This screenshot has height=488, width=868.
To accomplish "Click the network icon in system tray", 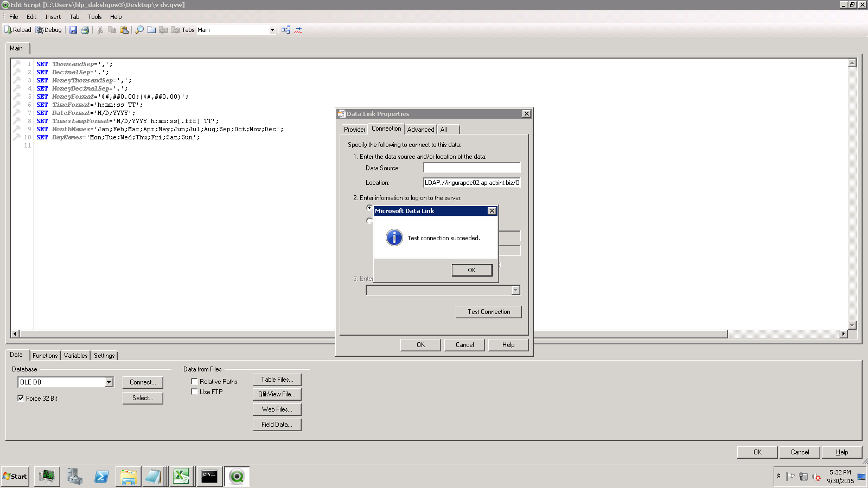I will click(803, 477).
